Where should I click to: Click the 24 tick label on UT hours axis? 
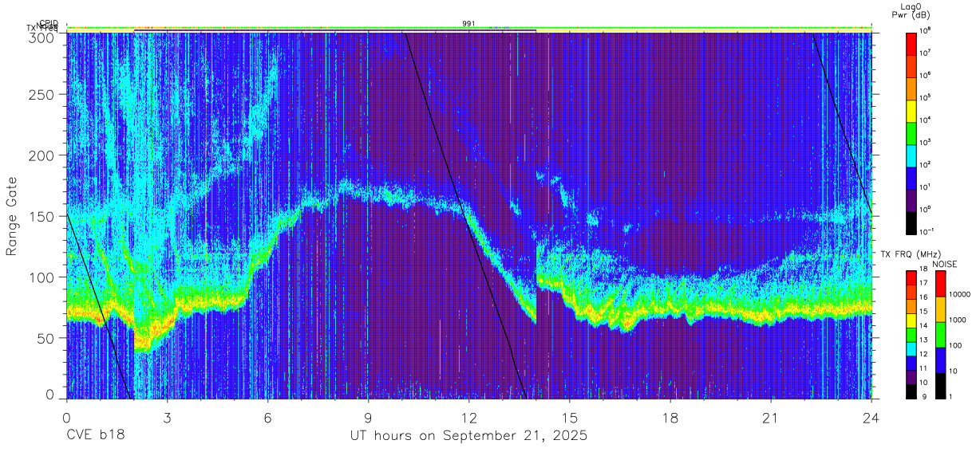coord(871,419)
